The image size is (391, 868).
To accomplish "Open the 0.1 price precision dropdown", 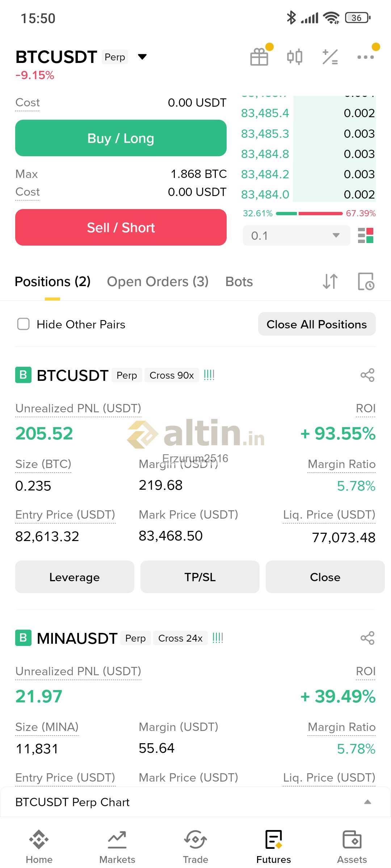I will click(x=296, y=235).
